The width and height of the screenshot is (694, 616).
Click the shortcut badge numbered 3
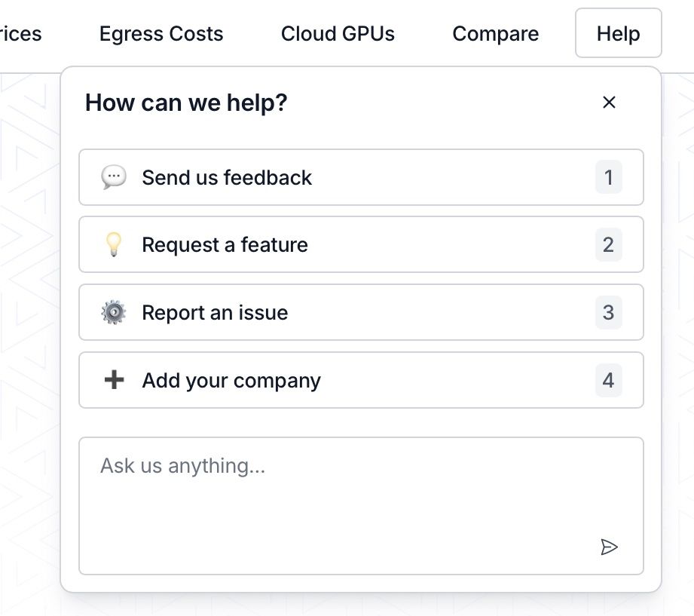coord(608,313)
